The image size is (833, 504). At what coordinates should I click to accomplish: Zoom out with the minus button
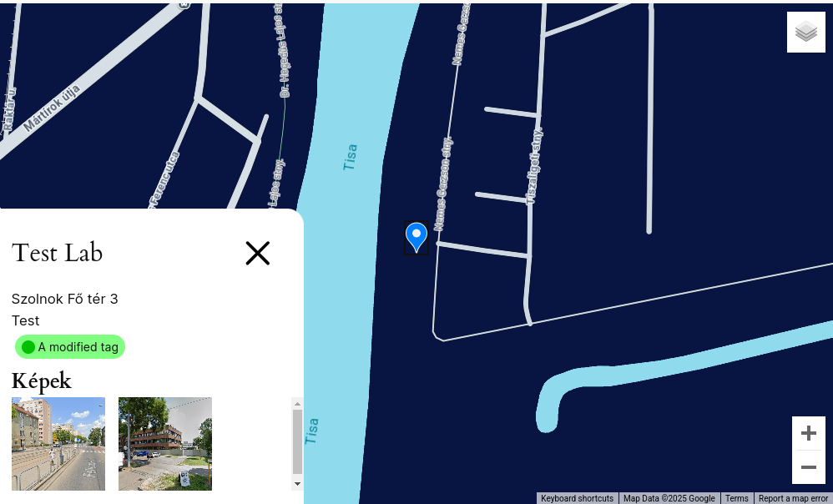pyautogui.click(x=809, y=467)
